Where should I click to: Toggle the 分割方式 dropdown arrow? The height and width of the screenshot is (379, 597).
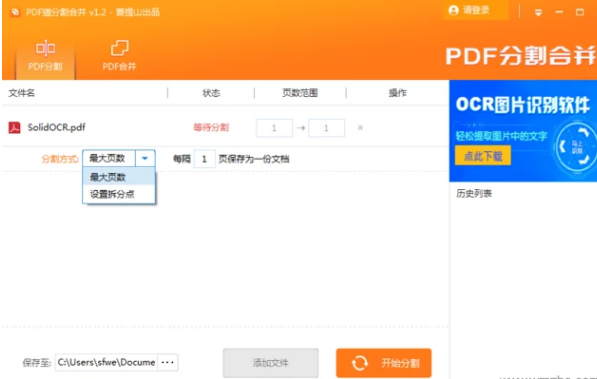(145, 158)
